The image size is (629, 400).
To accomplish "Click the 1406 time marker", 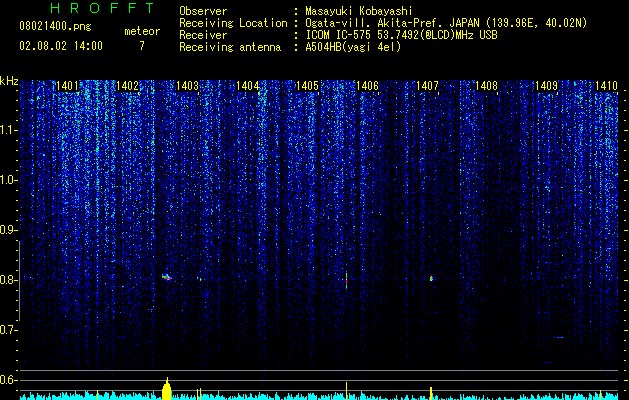I will [367, 86].
